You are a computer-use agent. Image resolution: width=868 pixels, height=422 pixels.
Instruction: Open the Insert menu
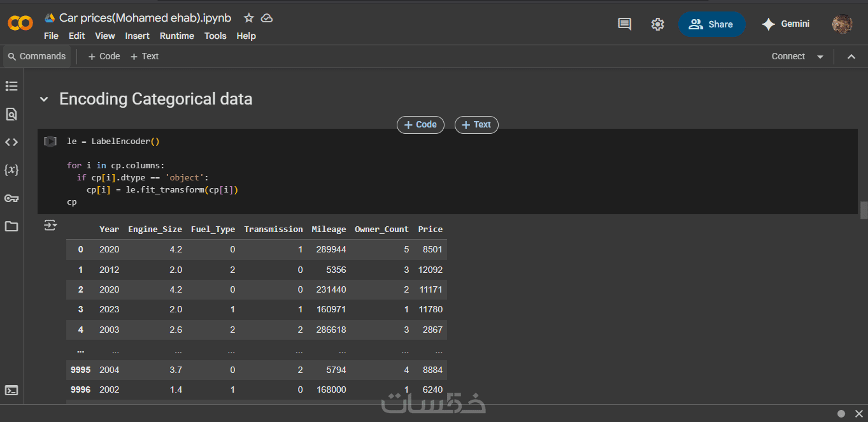click(x=137, y=36)
